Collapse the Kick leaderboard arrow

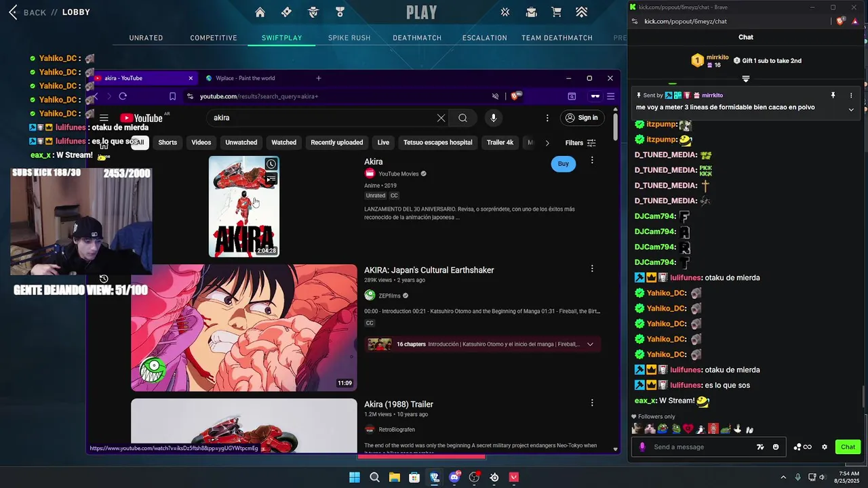click(x=746, y=79)
